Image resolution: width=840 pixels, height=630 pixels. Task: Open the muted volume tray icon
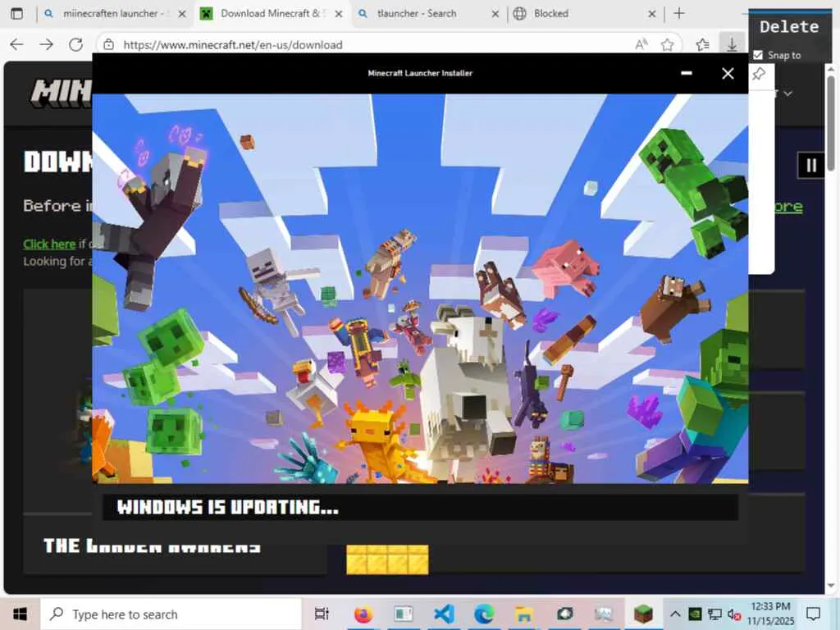(x=734, y=614)
